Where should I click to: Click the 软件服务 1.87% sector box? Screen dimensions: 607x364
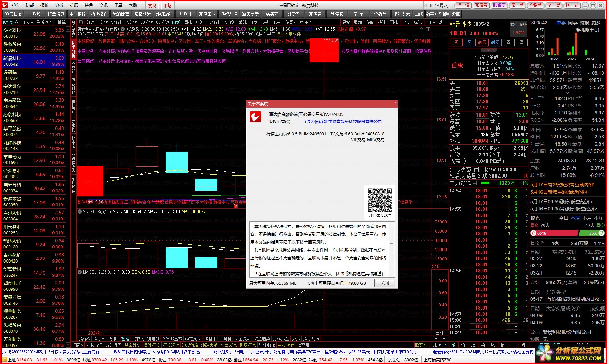tap(518, 28)
